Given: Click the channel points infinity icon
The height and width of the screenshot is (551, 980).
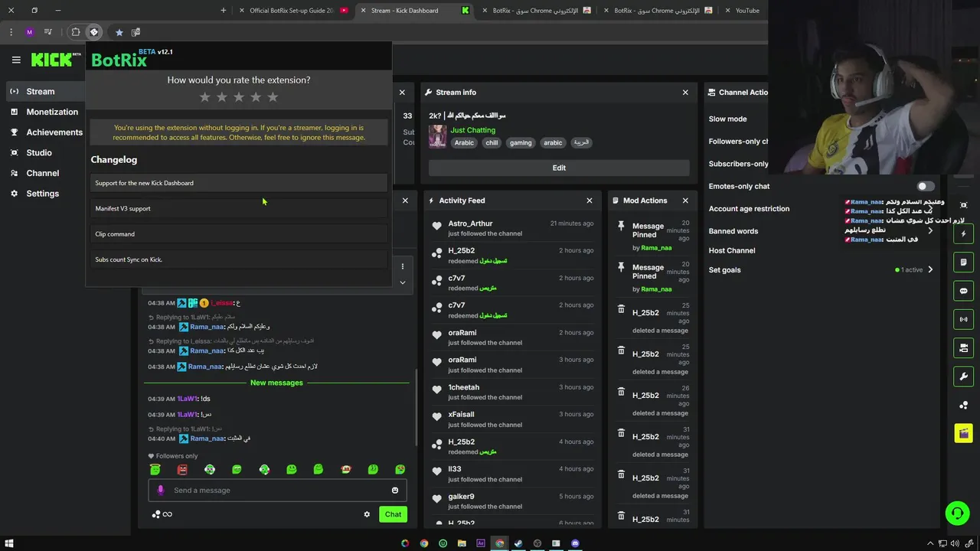Looking at the screenshot, I should 162,514.
